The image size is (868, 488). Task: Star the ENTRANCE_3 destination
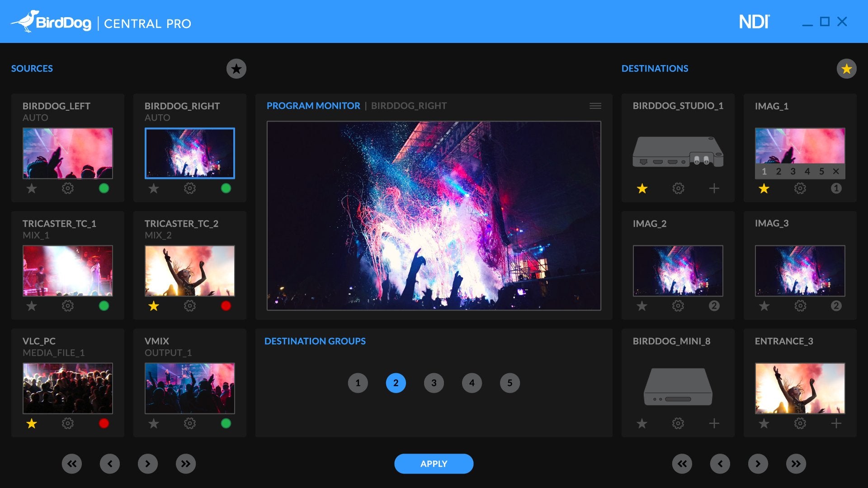[x=764, y=423]
